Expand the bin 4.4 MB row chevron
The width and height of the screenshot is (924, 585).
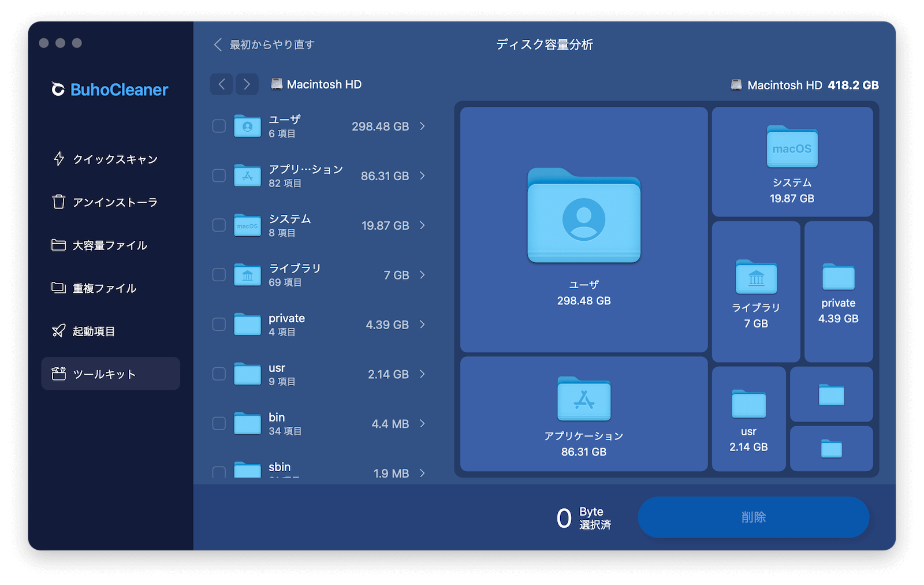422,423
